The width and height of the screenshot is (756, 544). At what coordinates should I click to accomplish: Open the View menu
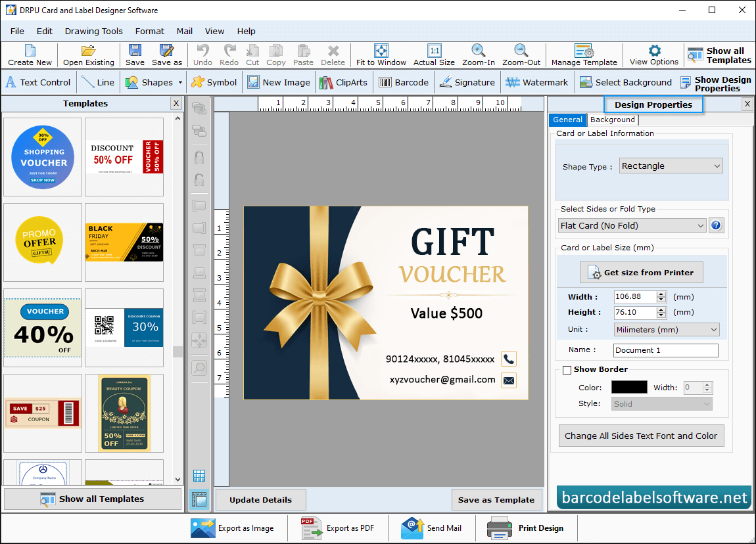214,32
